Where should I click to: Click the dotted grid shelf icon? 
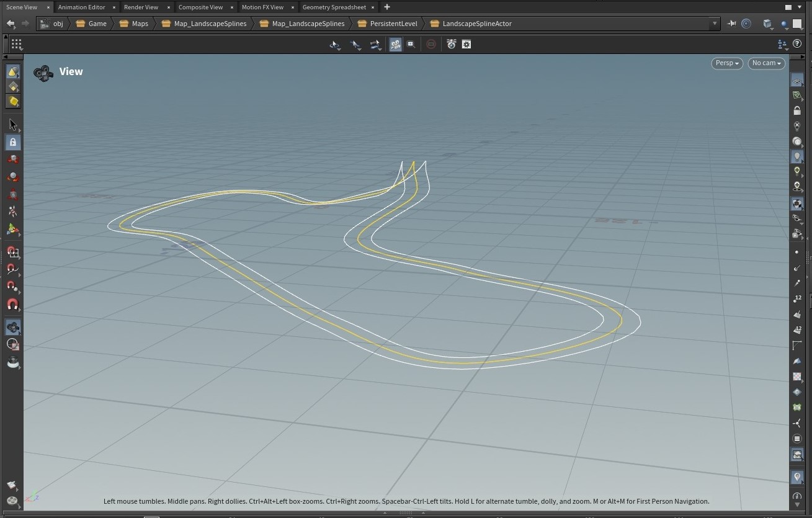click(17, 44)
